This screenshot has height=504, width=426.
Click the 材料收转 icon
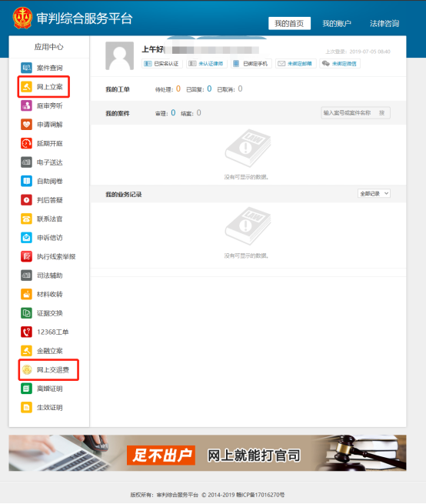tap(26, 294)
